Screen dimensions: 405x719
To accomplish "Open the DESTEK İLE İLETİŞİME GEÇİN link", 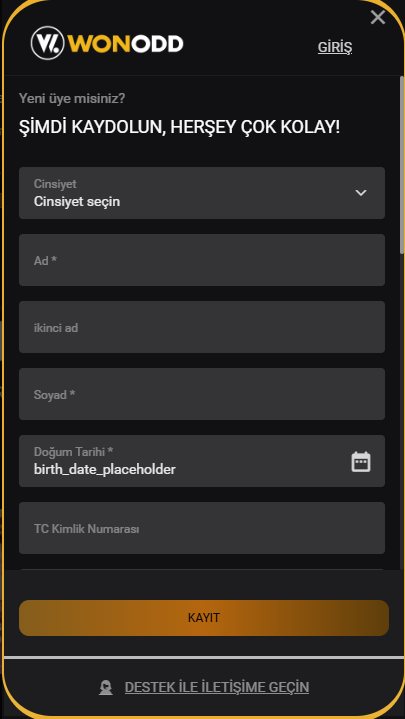I will coord(217,687).
